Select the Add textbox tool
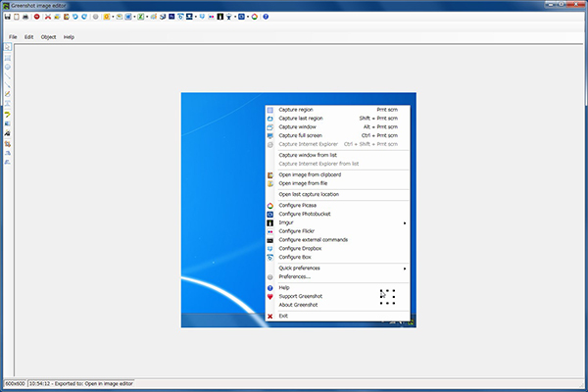The height and width of the screenshot is (392, 588). pos(8,103)
